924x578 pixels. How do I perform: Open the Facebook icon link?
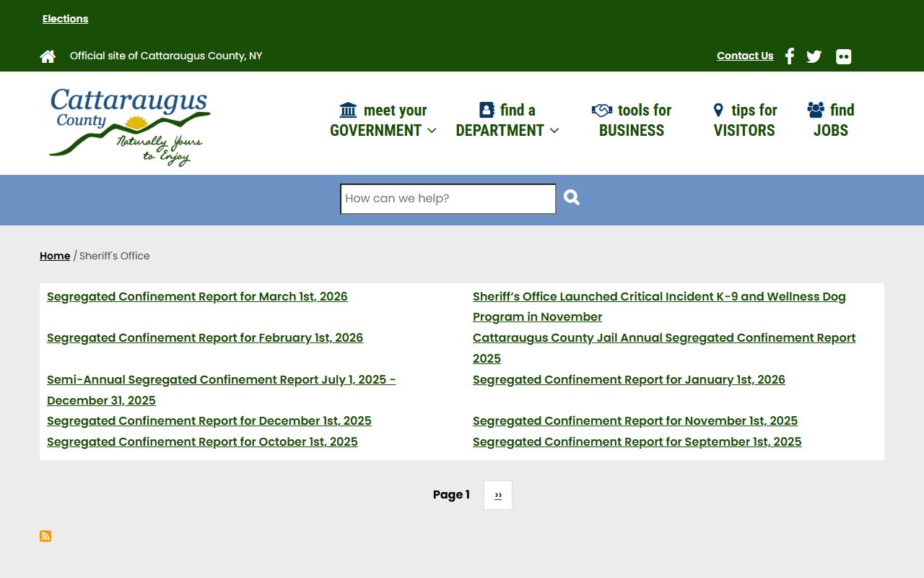point(790,56)
